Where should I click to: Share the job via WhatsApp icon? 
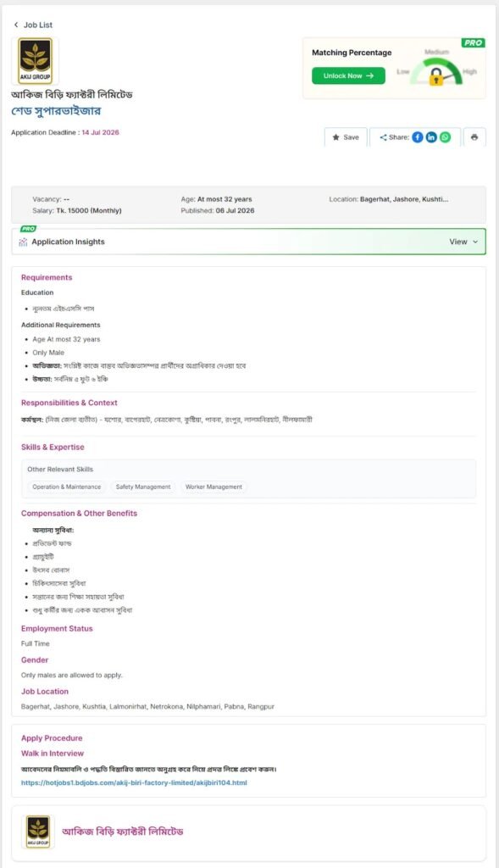(446, 137)
